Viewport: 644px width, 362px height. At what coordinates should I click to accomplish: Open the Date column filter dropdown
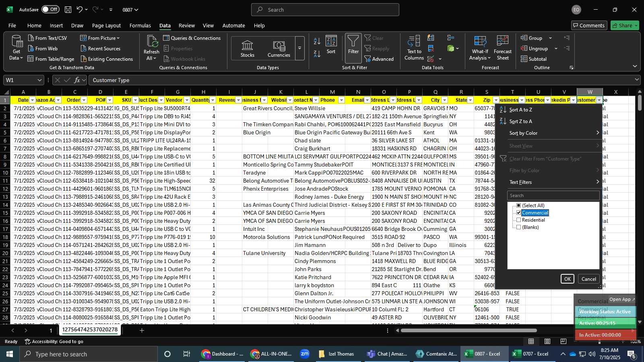point(32,100)
